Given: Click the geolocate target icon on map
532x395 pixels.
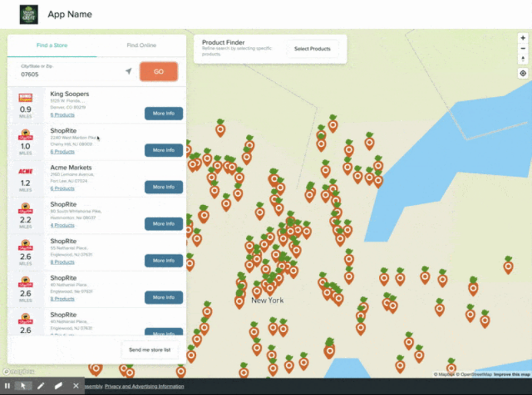Looking at the screenshot, I should point(523,73).
